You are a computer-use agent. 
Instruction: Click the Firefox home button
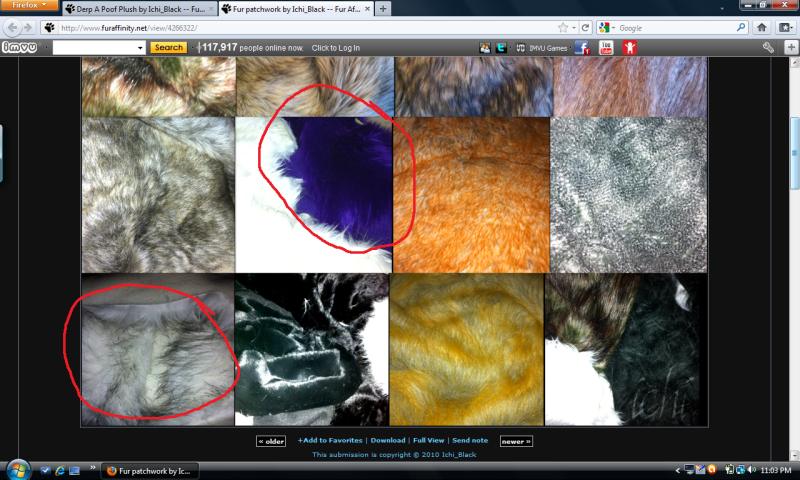[x=762, y=27]
